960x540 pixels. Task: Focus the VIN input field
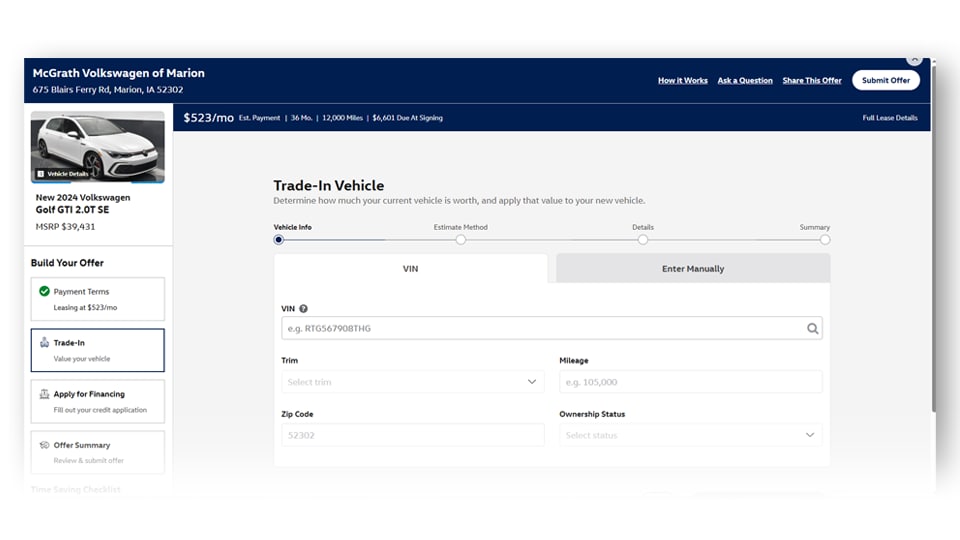(552, 328)
